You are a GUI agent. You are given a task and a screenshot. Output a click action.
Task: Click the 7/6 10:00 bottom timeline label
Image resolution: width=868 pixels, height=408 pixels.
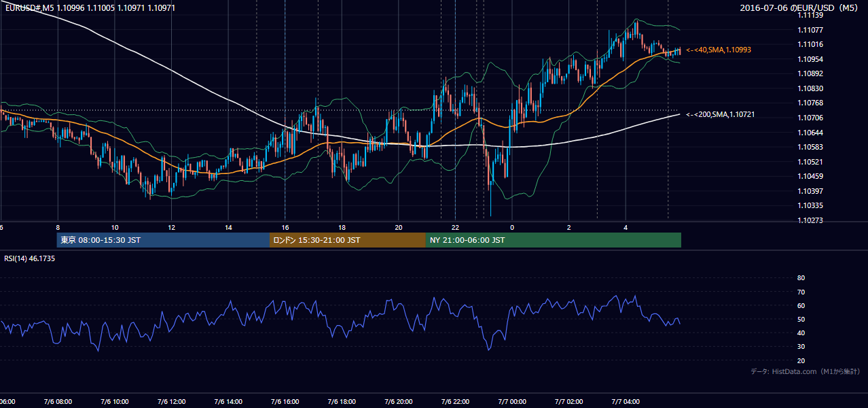coord(115,402)
